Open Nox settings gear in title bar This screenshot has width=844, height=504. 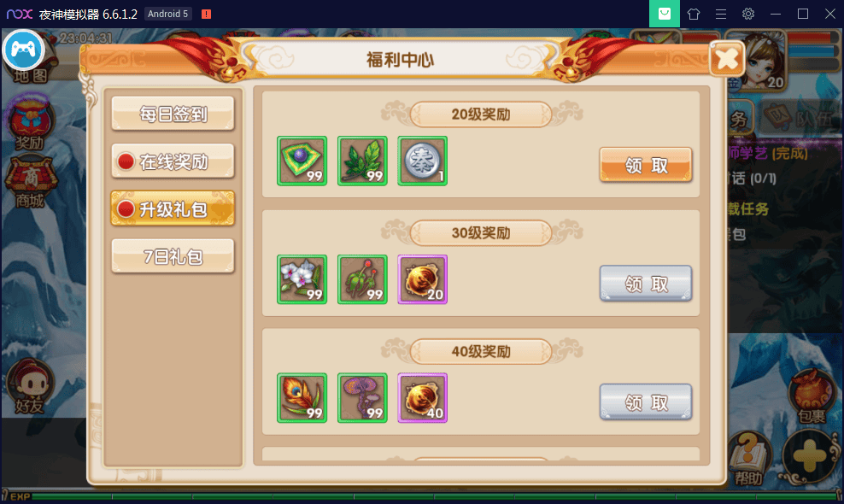(x=748, y=14)
